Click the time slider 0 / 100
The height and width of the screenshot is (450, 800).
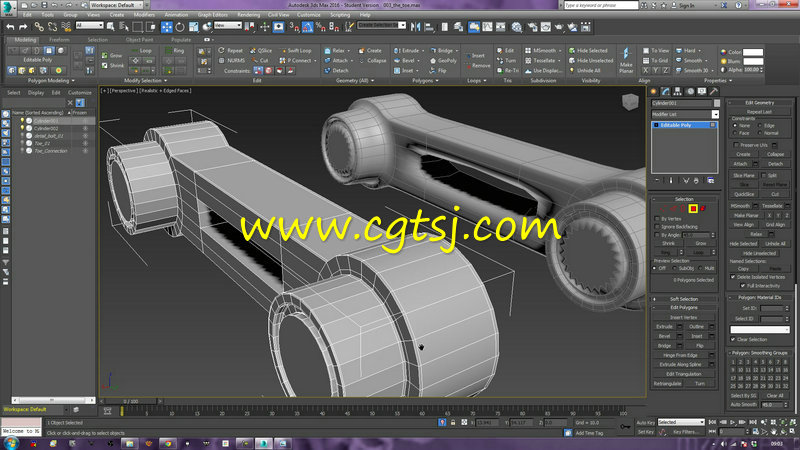click(131, 402)
